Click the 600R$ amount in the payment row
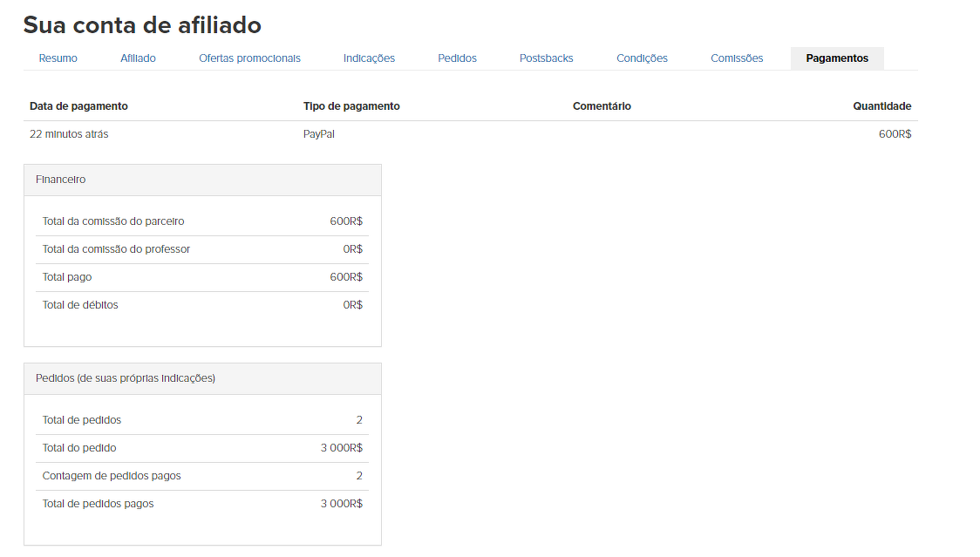 [x=895, y=134]
